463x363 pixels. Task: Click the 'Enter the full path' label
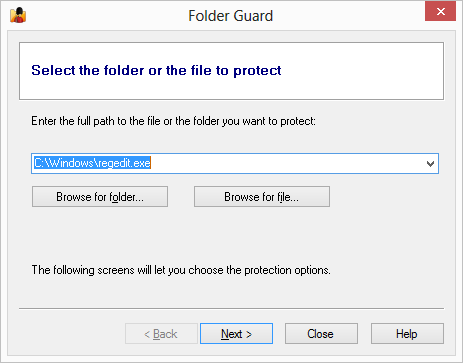point(173,121)
